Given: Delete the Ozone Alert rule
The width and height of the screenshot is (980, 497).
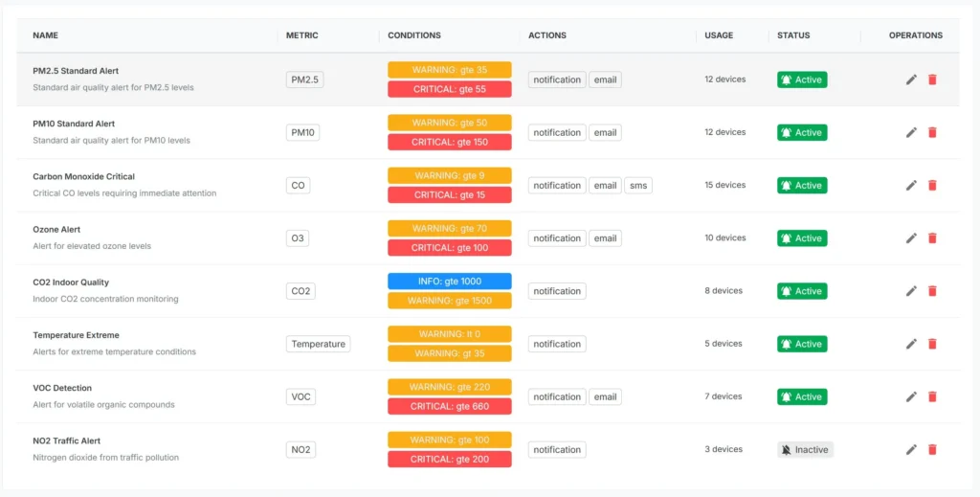Looking at the screenshot, I should point(932,238).
